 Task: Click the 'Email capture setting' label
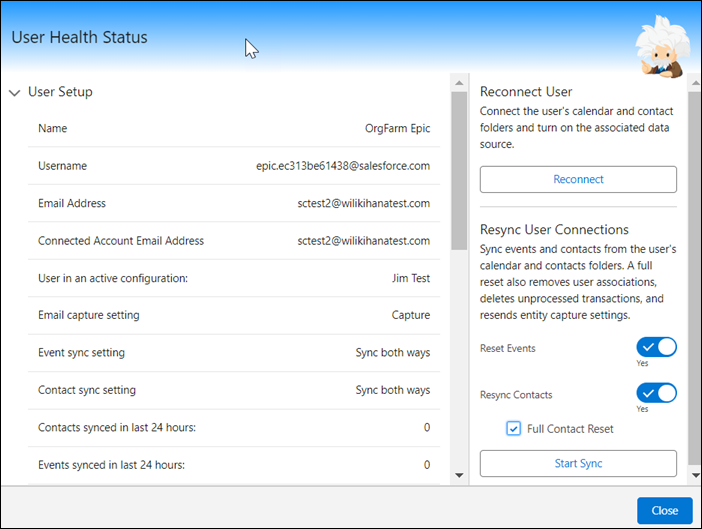coord(89,315)
